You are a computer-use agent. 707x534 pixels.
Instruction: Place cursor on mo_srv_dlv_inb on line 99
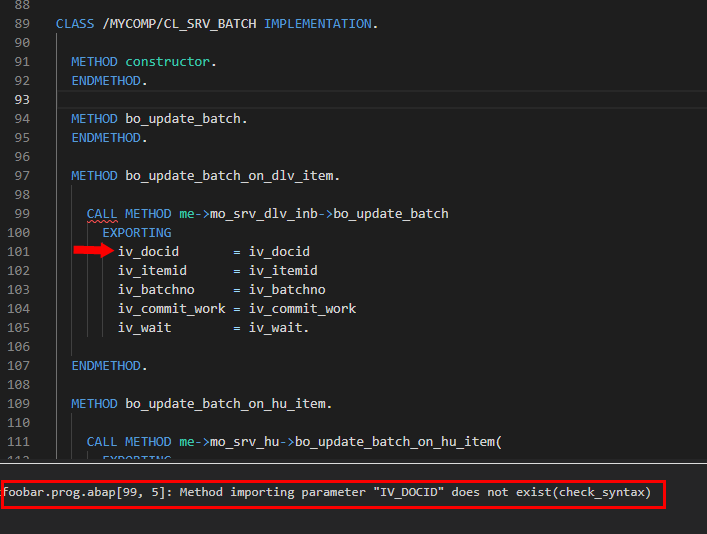pos(264,214)
